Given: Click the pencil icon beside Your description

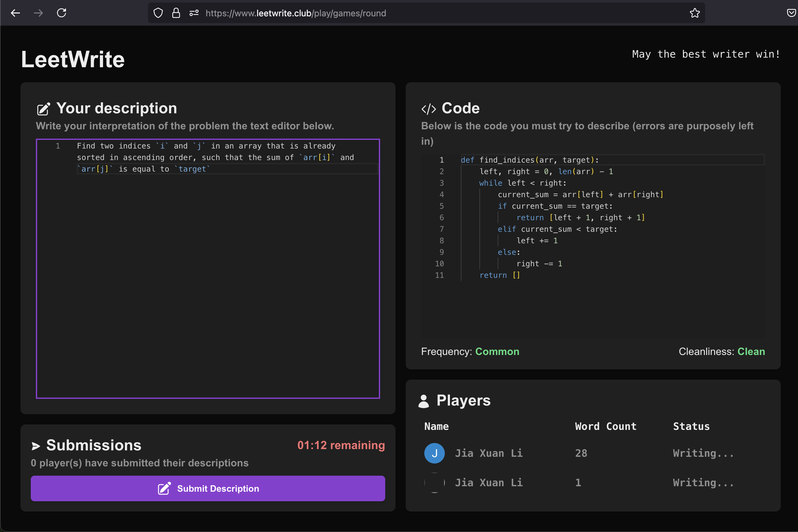Looking at the screenshot, I should coord(44,109).
